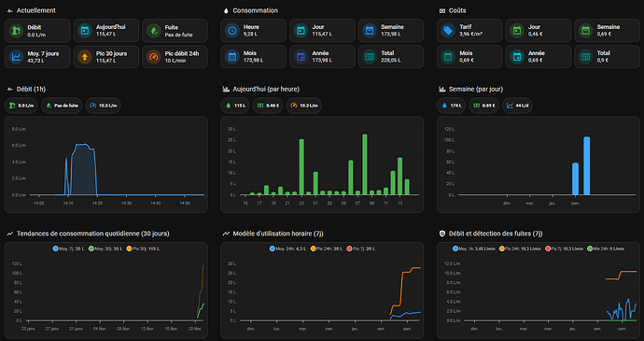Screen dimensions: 644x341
Task: Open the 10.3 L/m chip under Débit (1h)
Action: coord(103,106)
